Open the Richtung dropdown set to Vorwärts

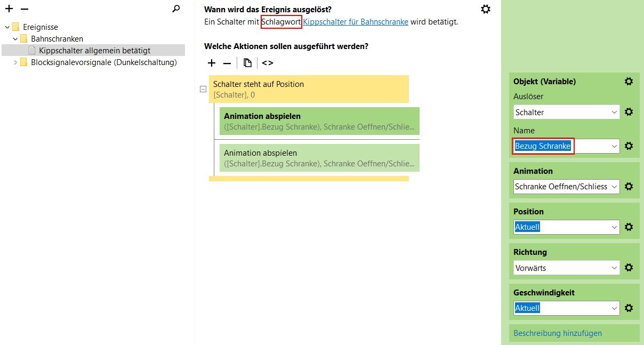[x=567, y=268]
